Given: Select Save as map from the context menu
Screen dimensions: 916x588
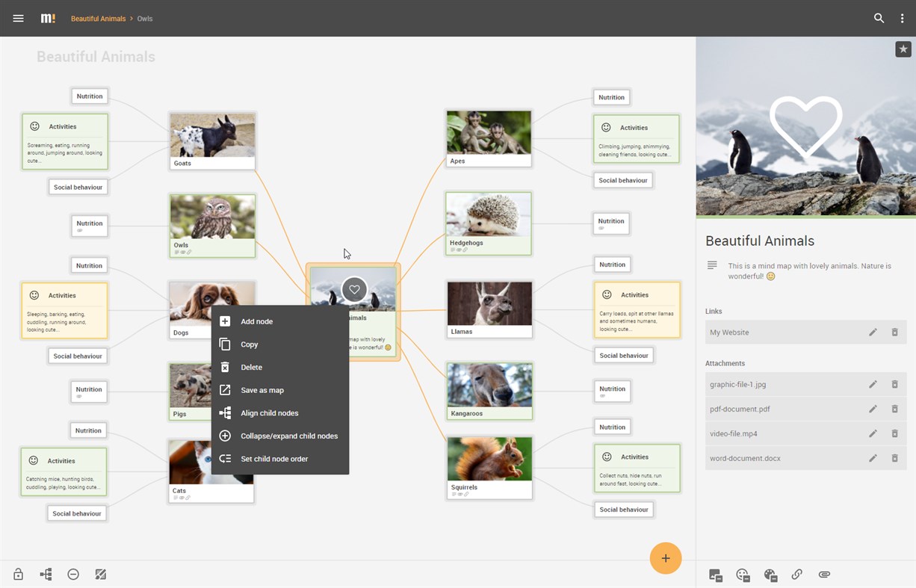Looking at the screenshot, I should click(x=262, y=390).
